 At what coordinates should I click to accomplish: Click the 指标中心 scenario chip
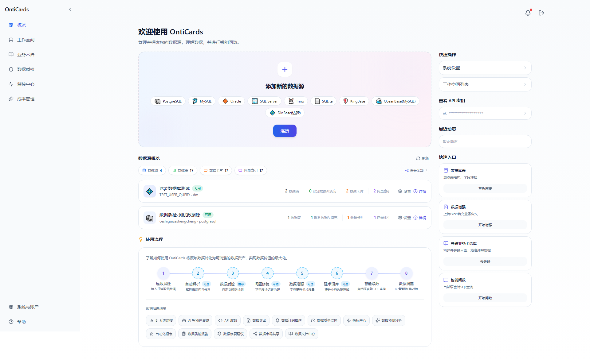pos(356,320)
